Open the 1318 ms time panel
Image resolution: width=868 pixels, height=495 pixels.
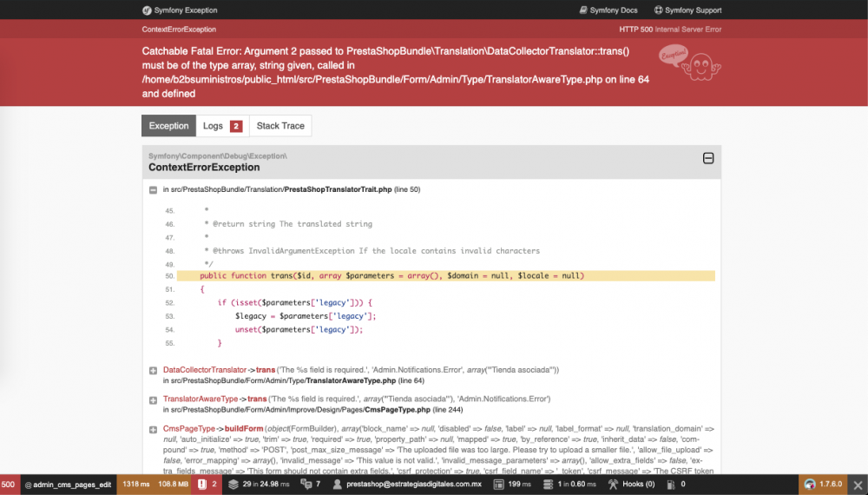point(136,484)
